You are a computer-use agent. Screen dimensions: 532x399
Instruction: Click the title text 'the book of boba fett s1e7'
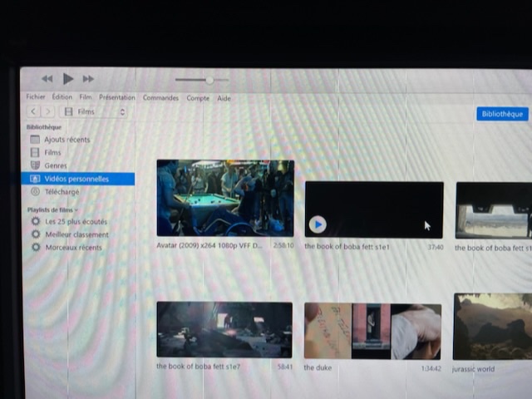click(x=198, y=367)
